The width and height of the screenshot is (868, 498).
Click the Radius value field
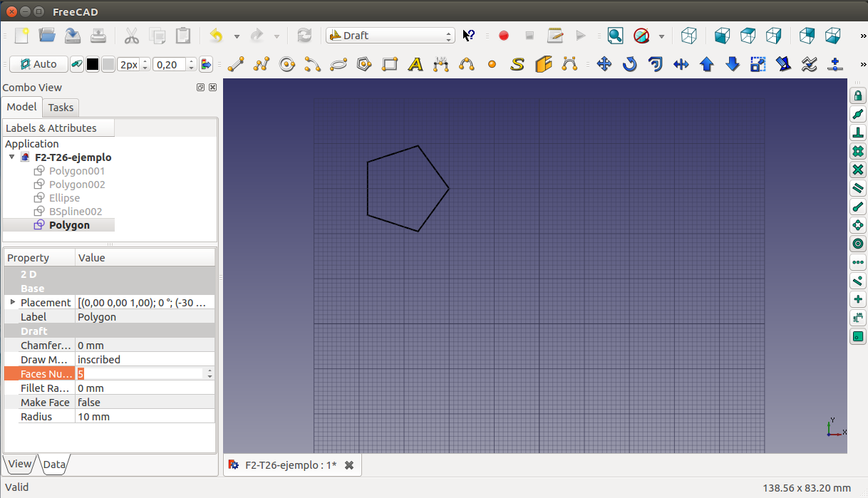[143, 417]
